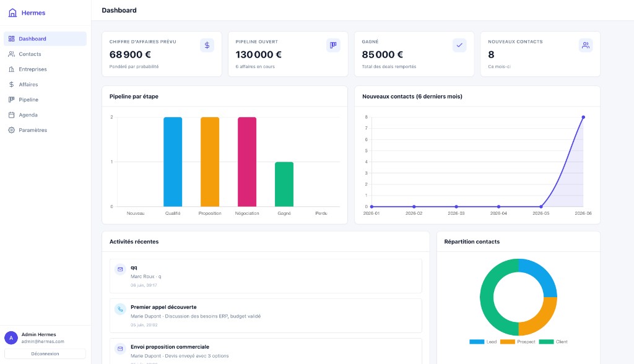Screen dimensions: 634x364
Task: Click checkmark icon on Gagné card
Action: (459, 45)
